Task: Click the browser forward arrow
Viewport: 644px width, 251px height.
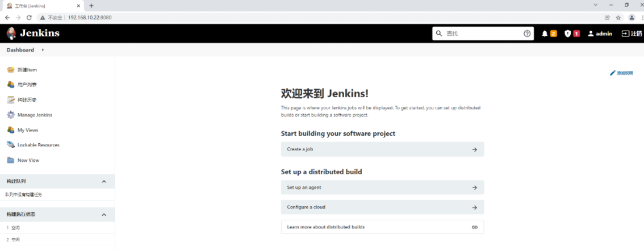Action: (x=18, y=18)
